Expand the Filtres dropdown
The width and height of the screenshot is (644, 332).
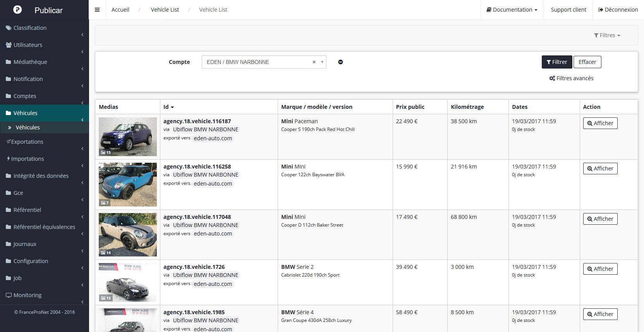pyautogui.click(x=607, y=35)
